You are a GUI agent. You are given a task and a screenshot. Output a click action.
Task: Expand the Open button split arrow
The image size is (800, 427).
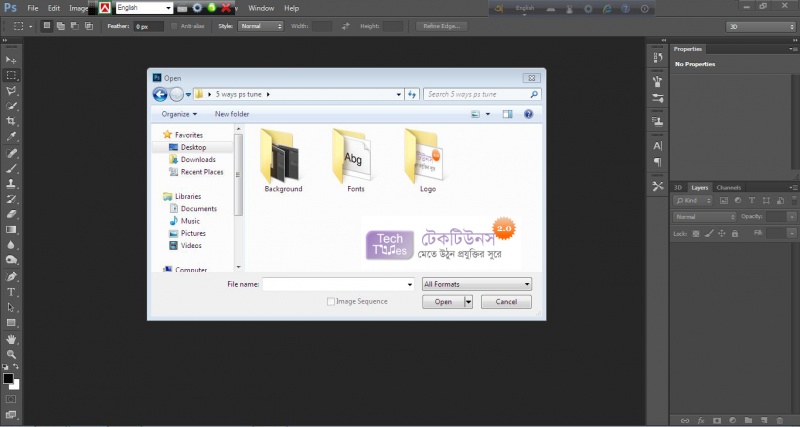point(468,302)
